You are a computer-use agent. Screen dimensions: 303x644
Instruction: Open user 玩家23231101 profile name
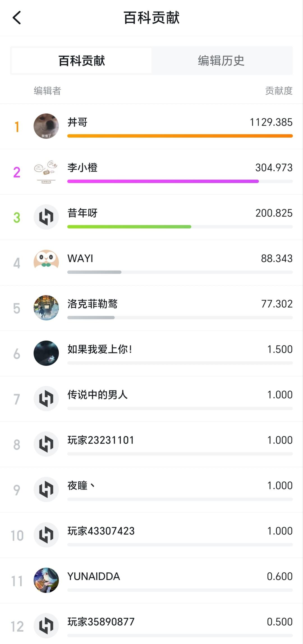(x=101, y=440)
